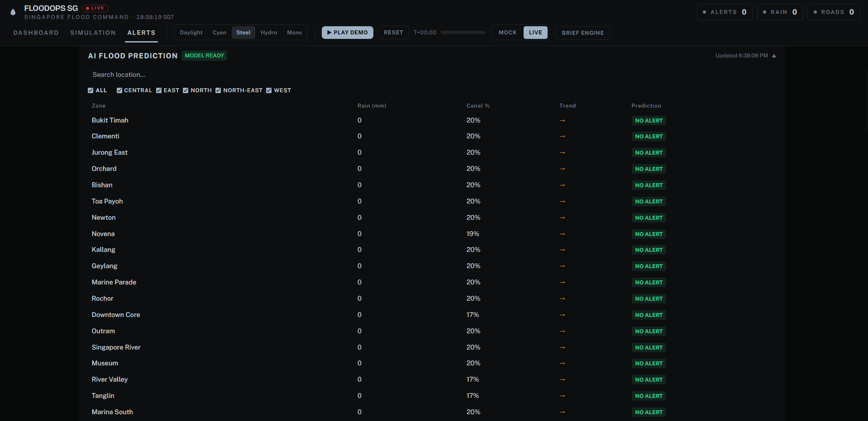868x421 pixels.
Task: Click the Rain (mm) column header
Action: pyautogui.click(x=372, y=106)
